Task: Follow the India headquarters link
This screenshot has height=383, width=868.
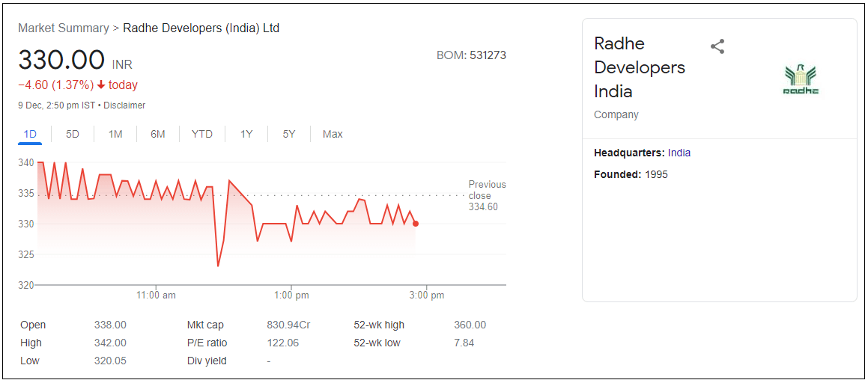Action: point(679,153)
